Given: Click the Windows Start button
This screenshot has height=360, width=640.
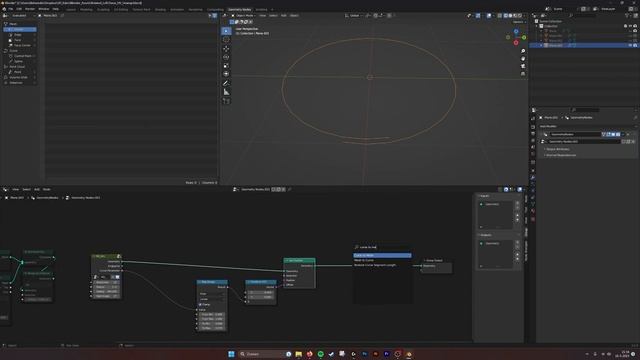Looking at the screenshot, I should (x=231, y=354).
